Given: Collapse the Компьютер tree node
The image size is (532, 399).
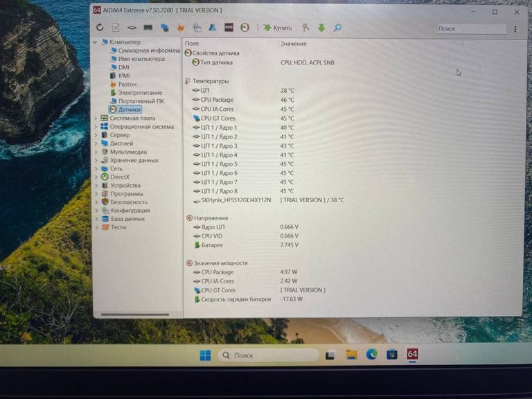Looking at the screenshot, I should click(x=96, y=42).
